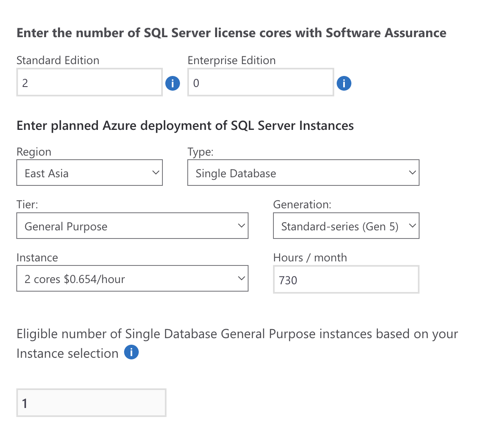This screenshot has height=428, width=504.
Task: Click the 'Enter the number of SQL Server license cores' heading
Action: click(231, 33)
